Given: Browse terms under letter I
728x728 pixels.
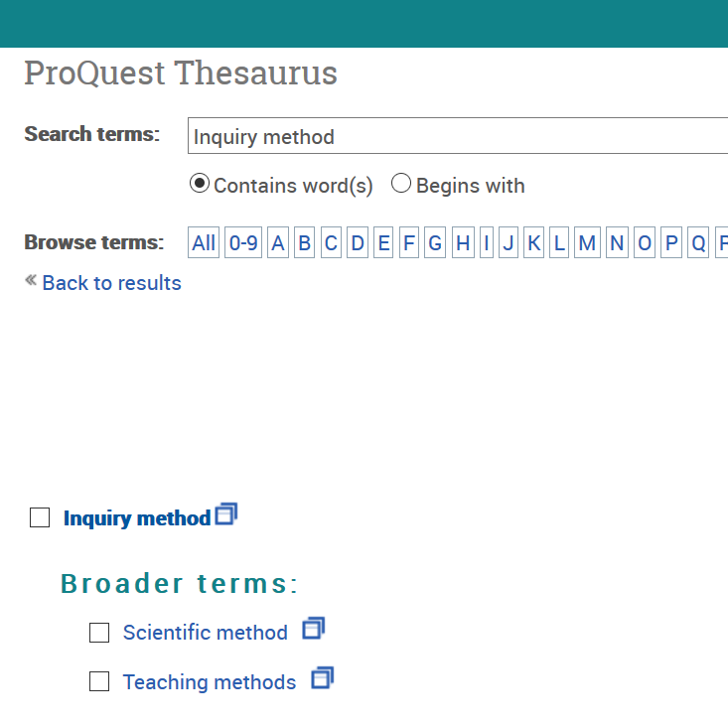Looking at the screenshot, I should (x=486, y=242).
